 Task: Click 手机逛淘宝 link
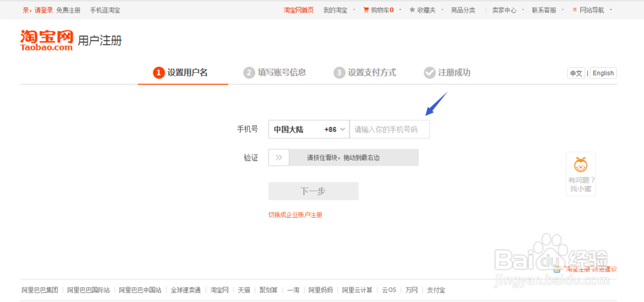[105, 10]
